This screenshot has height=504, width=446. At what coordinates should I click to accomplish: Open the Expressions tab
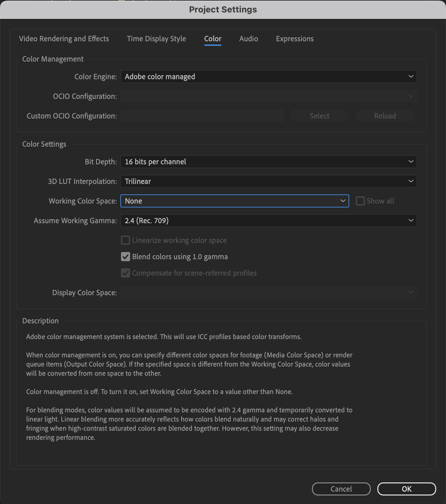click(294, 39)
